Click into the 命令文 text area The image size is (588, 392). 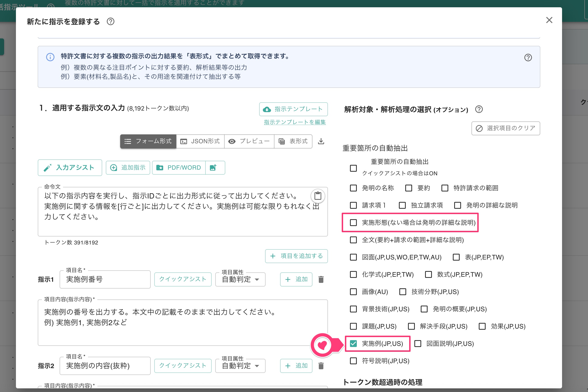183,211
